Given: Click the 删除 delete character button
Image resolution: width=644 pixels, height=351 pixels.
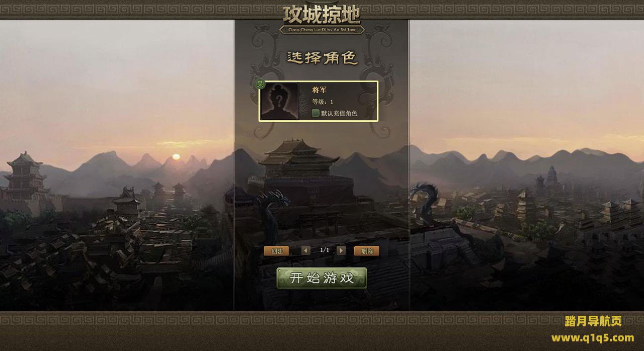Looking at the screenshot, I should [367, 251].
